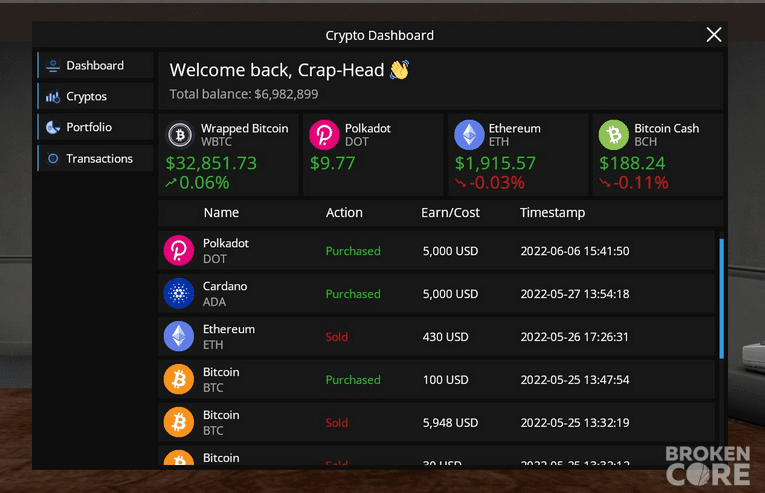Click the Bitcoin icon in 100 USD row
Image resolution: width=765 pixels, height=493 pixels.
[x=179, y=379]
